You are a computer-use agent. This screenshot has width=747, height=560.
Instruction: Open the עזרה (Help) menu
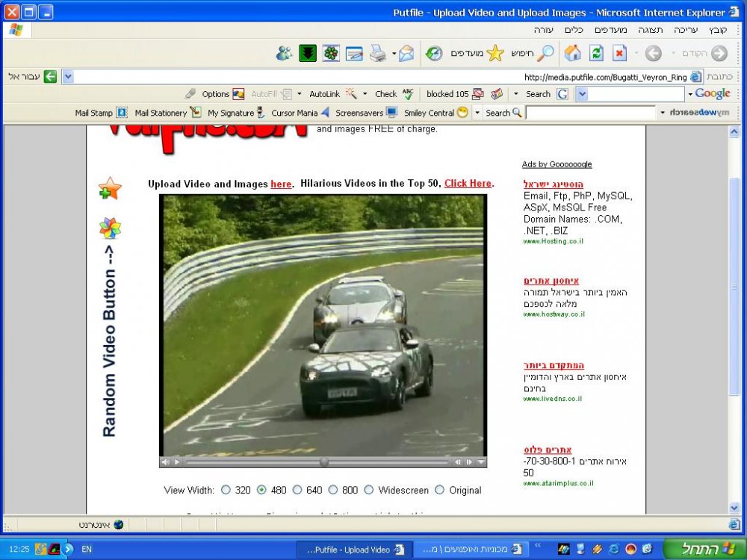pos(543,30)
